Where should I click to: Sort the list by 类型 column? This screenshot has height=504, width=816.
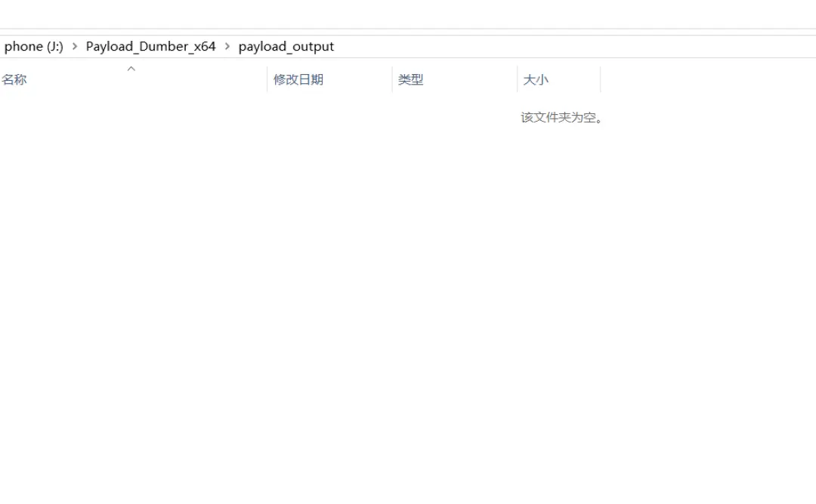click(x=410, y=79)
